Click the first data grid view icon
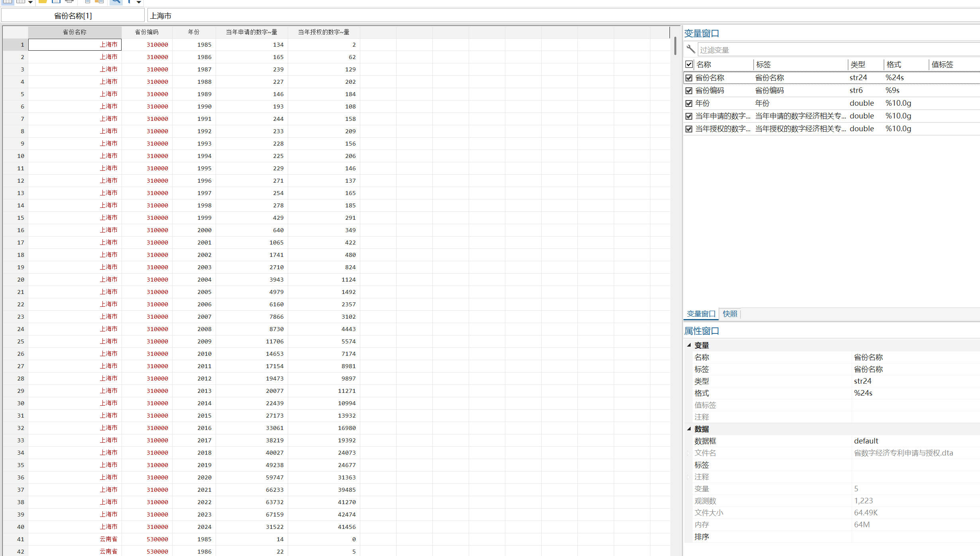 pyautogui.click(x=8, y=2)
